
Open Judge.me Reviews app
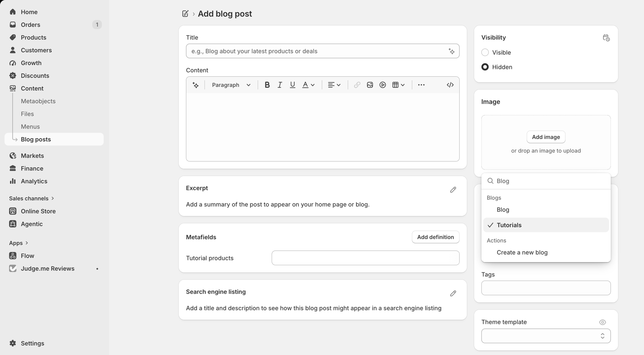pos(54,269)
